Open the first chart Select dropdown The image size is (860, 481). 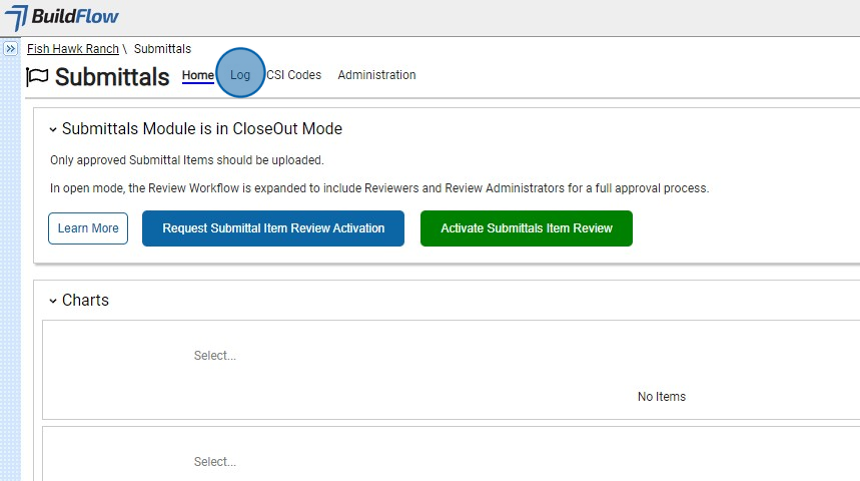(215, 356)
